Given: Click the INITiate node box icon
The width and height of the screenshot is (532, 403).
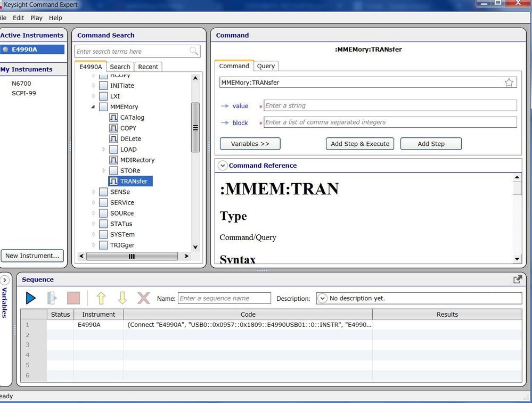Looking at the screenshot, I should pyautogui.click(x=103, y=86).
